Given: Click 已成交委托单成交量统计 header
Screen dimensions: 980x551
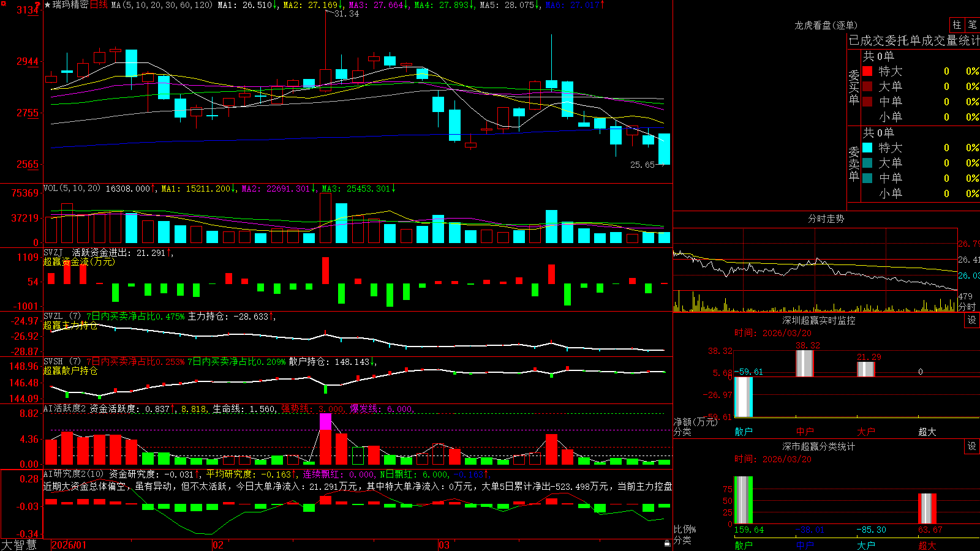Looking at the screenshot, I should (914, 40).
